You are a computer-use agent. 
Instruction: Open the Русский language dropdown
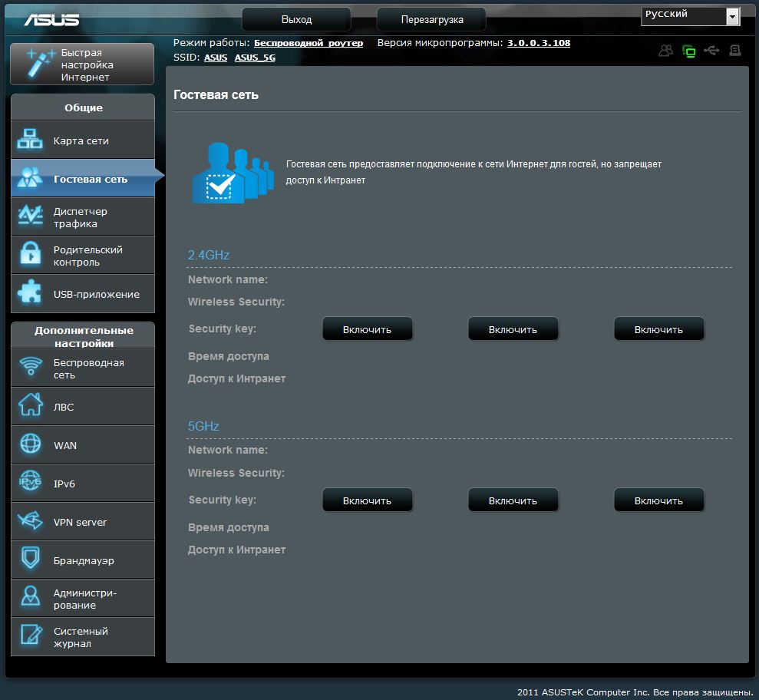(x=691, y=16)
